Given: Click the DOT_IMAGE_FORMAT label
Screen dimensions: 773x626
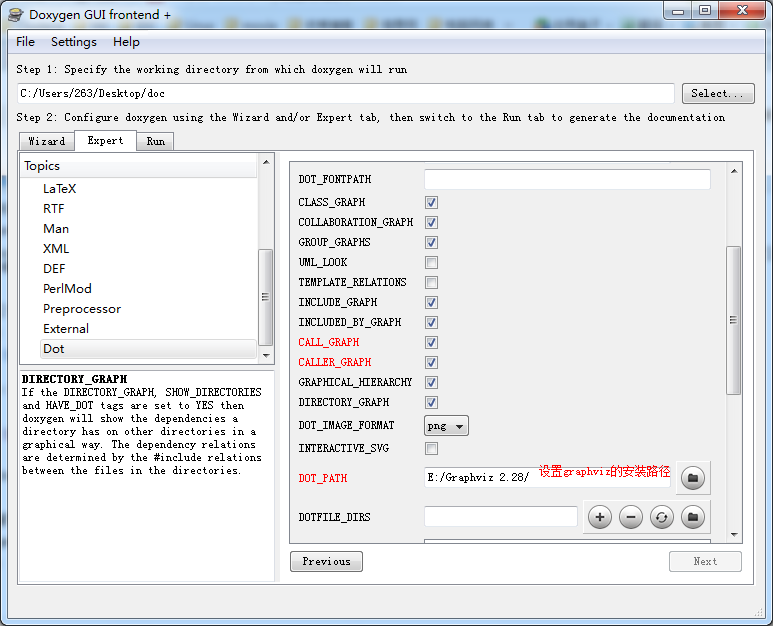Looking at the screenshot, I should (x=346, y=425).
